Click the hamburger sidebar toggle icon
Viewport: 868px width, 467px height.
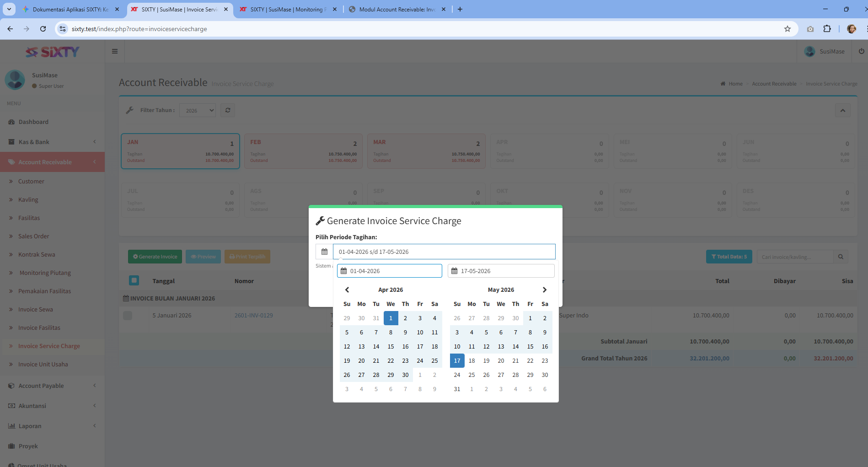115,51
